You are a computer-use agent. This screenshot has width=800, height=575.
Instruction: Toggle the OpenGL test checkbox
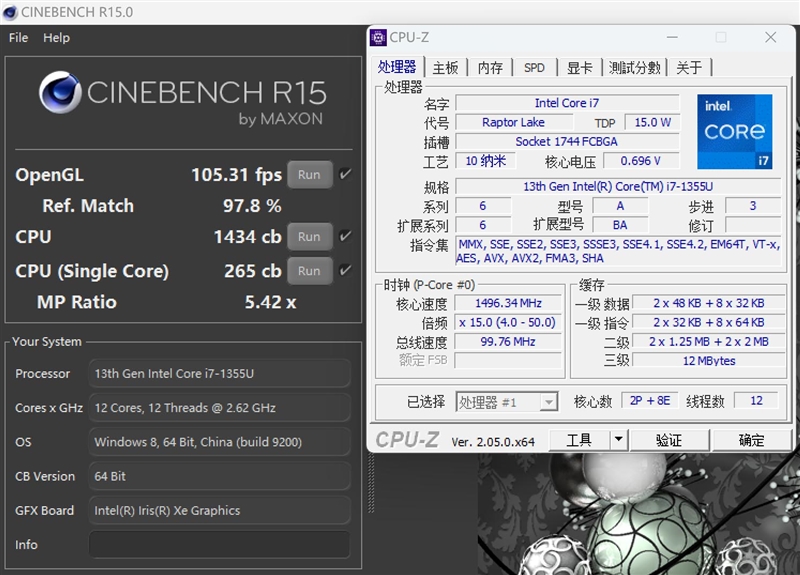345,174
